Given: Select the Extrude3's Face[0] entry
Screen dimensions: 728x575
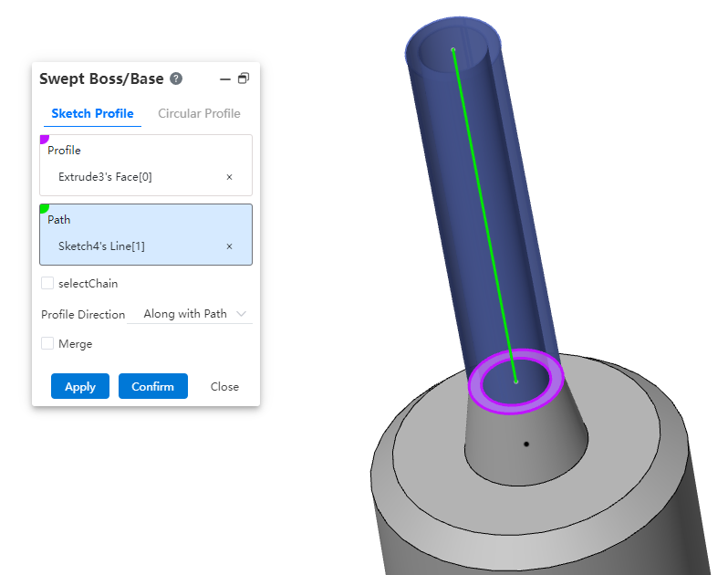Looking at the screenshot, I should click(105, 177).
